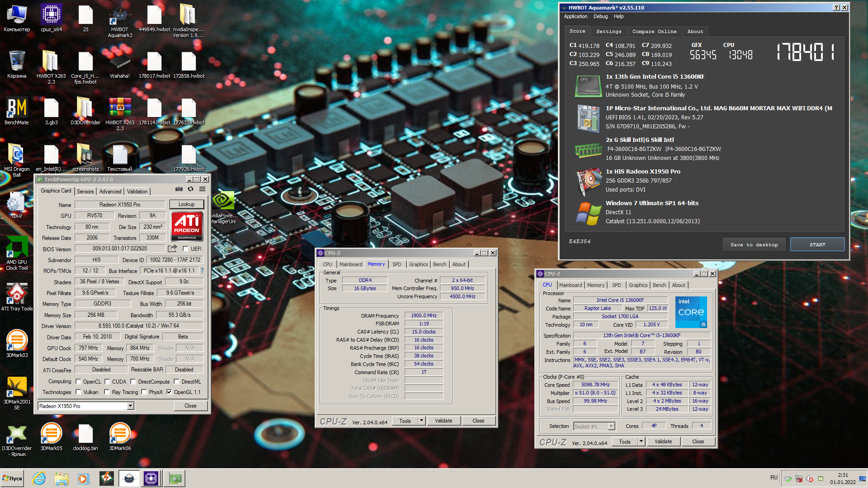Toggle the Ray Tracing checkbox
This screenshot has height=488, width=868.
[107, 392]
